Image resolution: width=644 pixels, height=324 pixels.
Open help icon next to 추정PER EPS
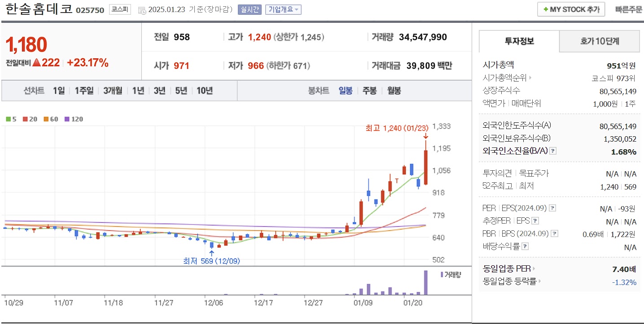click(x=535, y=221)
